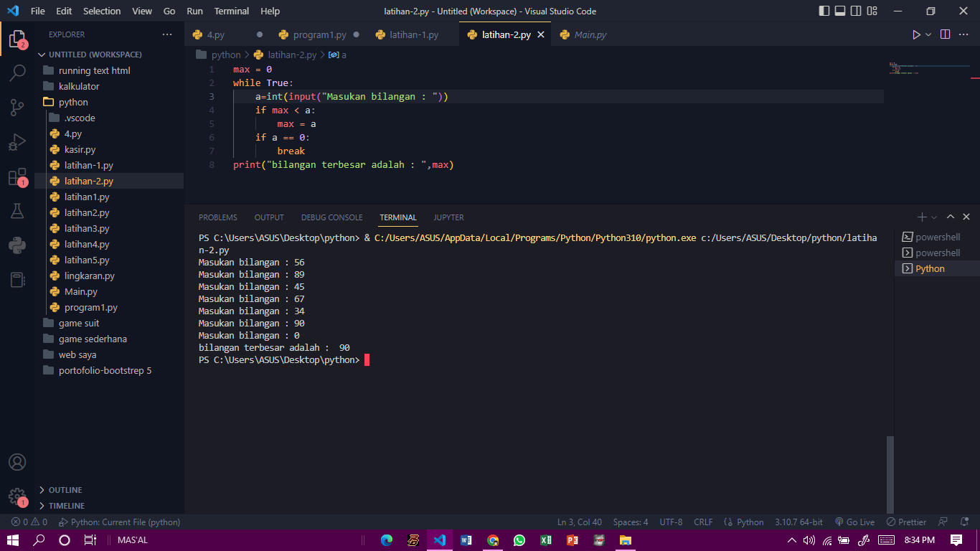This screenshot has width=980, height=551.
Task: Open the Run and Debug view
Action: coord(17,141)
